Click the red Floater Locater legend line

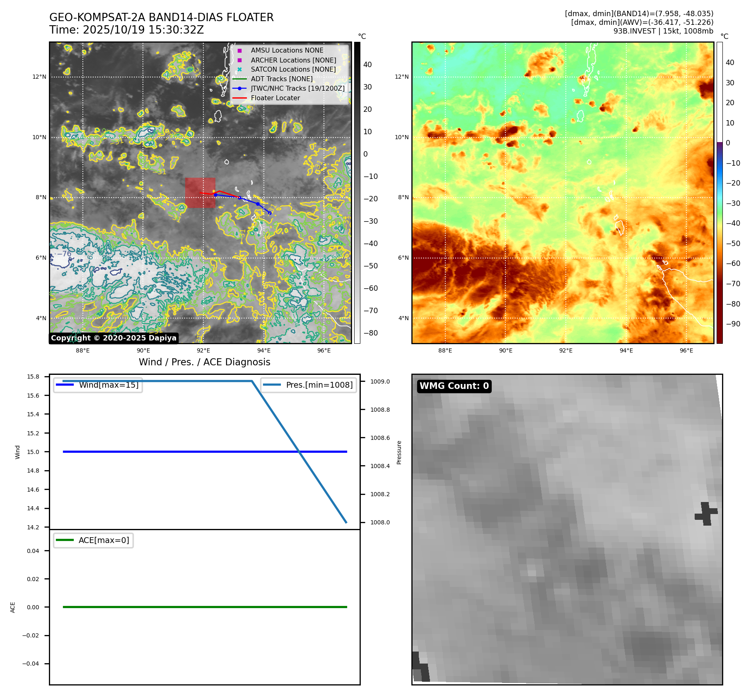239,98
